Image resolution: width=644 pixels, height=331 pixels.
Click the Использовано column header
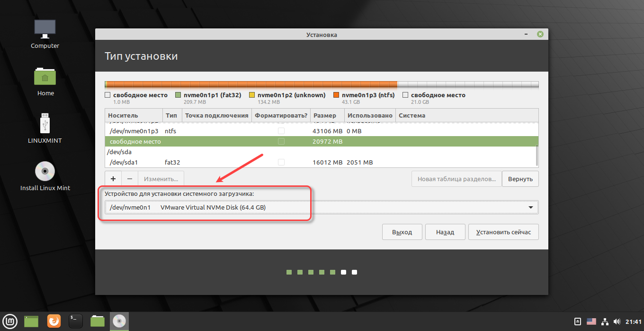tap(370, 115)
